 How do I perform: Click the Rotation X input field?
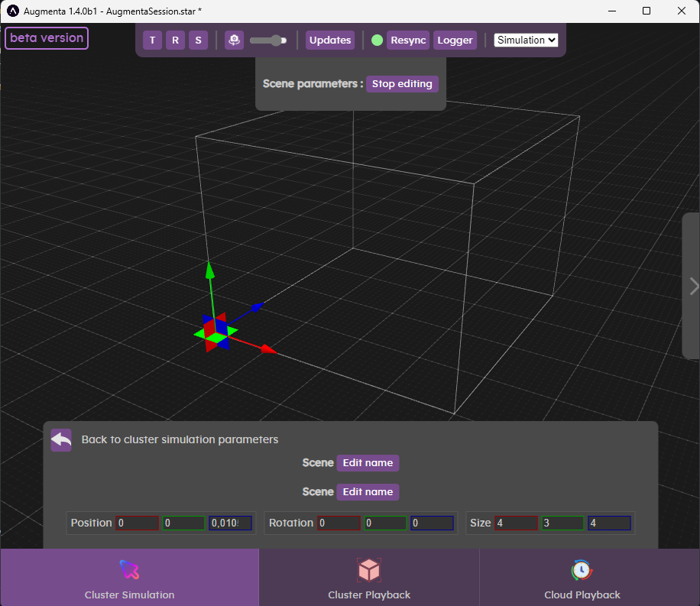click(339, 523)
